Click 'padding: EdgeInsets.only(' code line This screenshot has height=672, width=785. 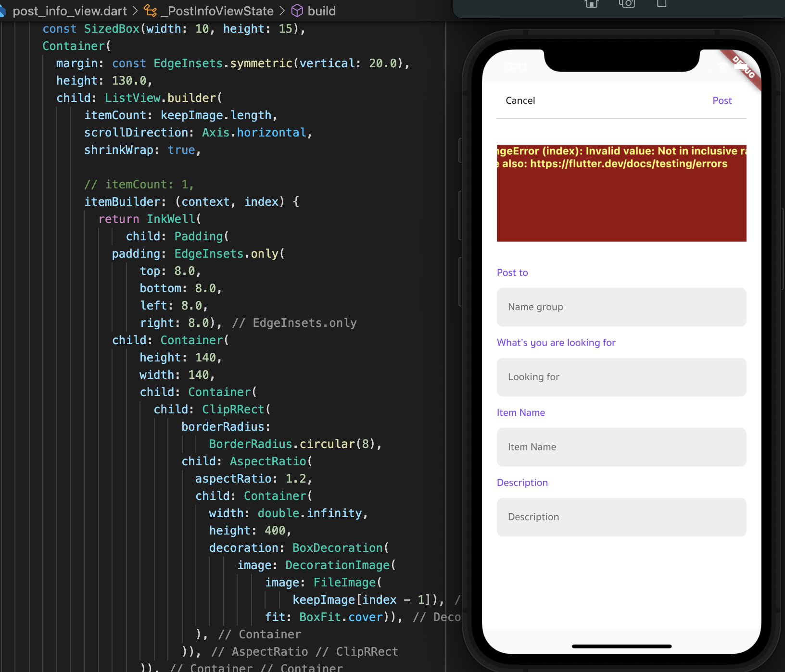coord(198,254)
